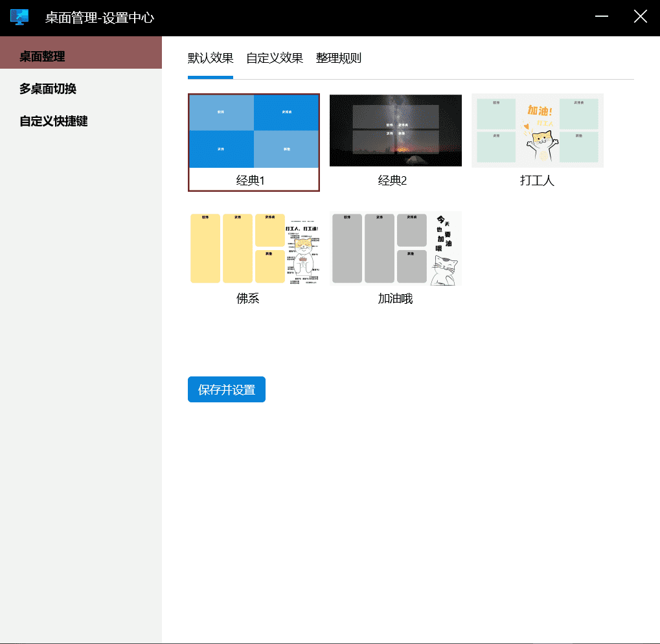
Task: Click the desktop manager app icon in title bar
Action: coord(19,17)
